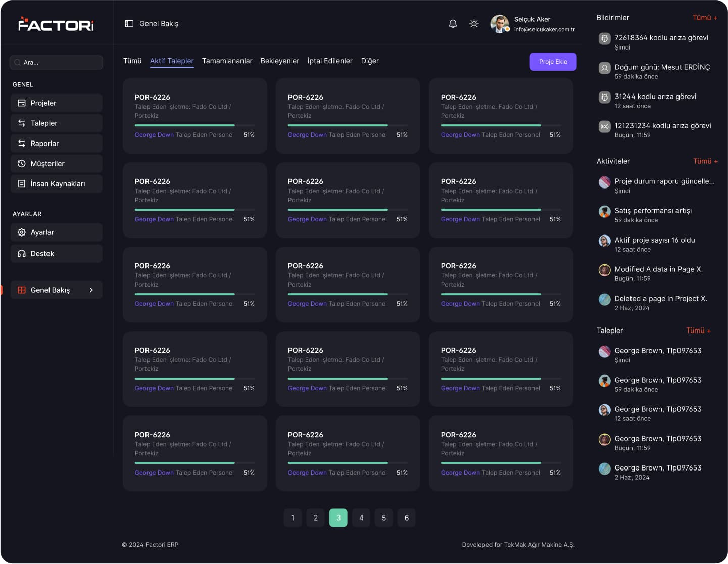Expand all Bildirimler via Tümü +
Screen dimensions: 728x564
705,18
